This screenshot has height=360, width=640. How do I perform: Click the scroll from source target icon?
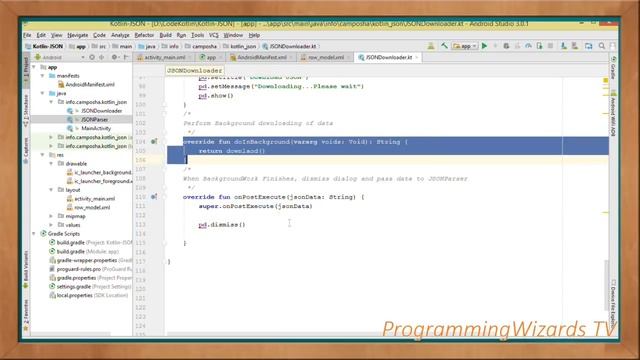pos(92,58)
